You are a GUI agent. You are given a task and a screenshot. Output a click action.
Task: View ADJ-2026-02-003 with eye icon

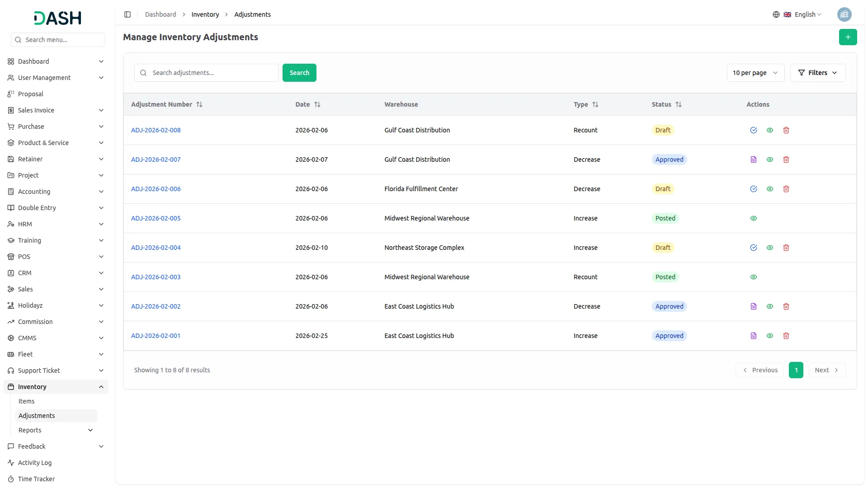point(753,277)
